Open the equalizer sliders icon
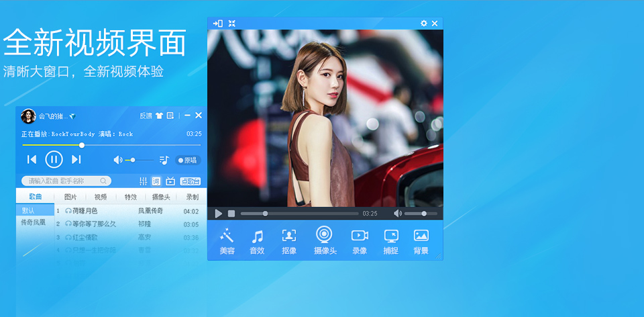This screenshot has width=644, height=317. 144,181
